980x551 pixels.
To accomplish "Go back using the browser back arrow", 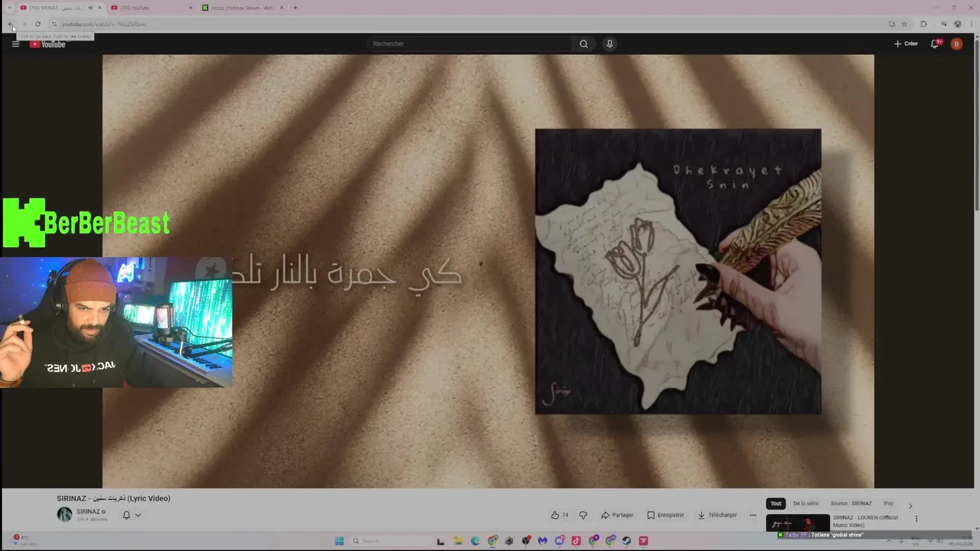I will click(11, 24).
